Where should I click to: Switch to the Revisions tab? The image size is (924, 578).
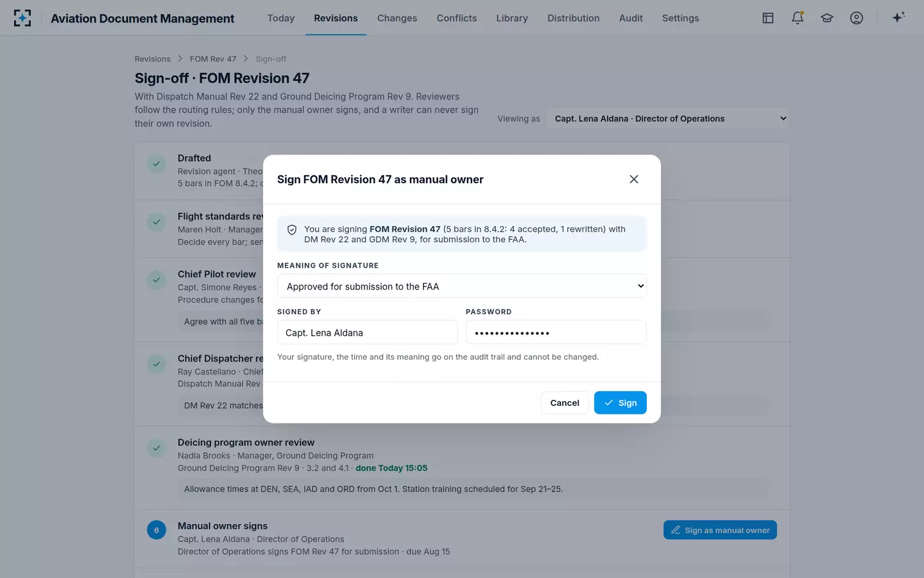pos(336,18)
